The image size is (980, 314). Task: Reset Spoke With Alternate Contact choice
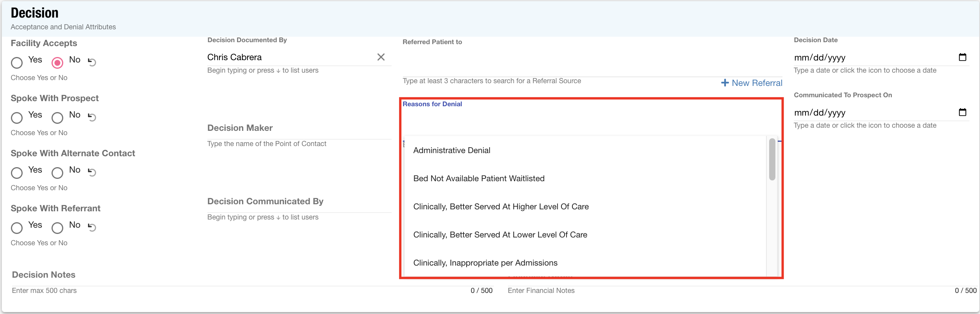click(x=92, y=172)
